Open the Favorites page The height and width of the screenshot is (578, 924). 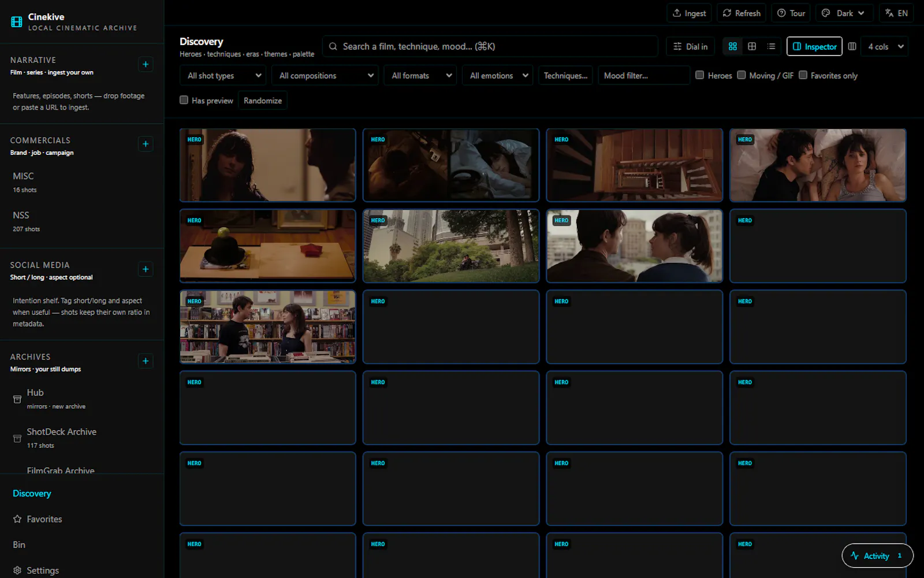[x=44, y=519]
